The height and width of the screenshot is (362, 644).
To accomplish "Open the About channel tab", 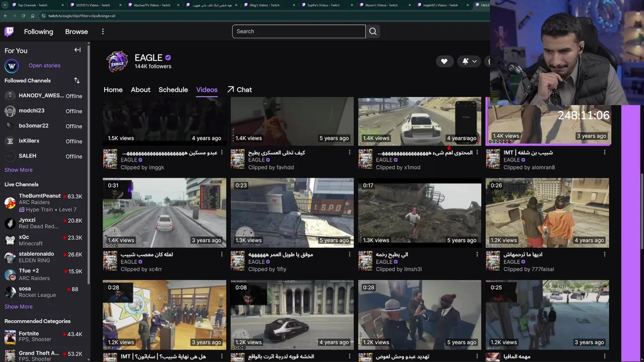I will pos(140,89).
